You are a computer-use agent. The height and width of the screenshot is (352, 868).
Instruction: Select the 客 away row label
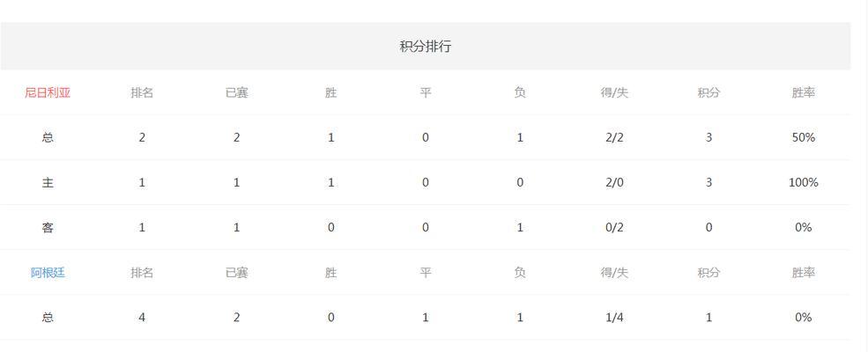coord(48,227)
